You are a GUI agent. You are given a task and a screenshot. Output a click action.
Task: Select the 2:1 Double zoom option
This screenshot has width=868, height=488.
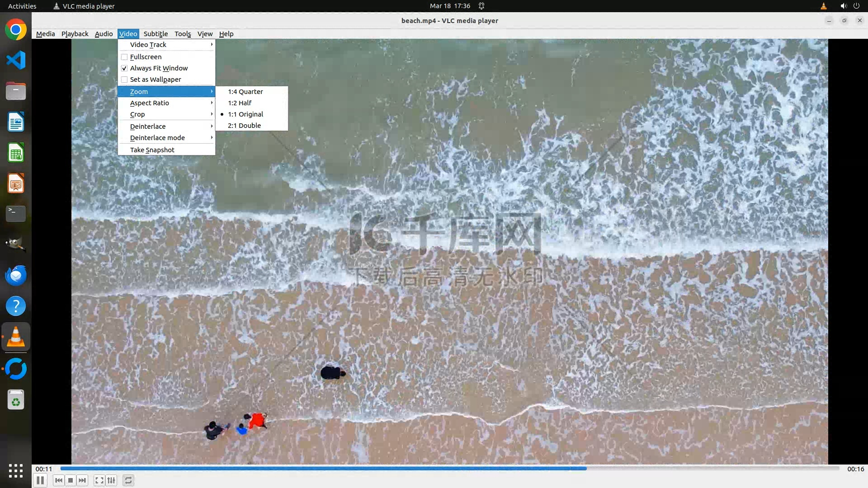244,126
